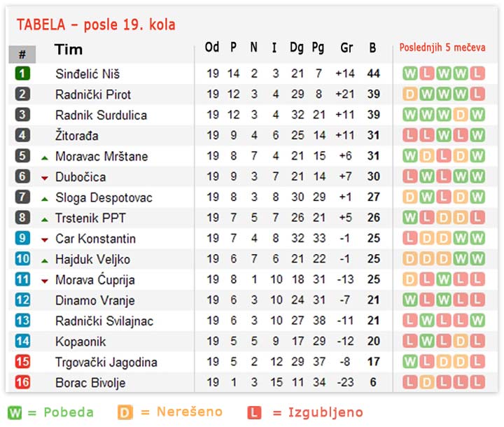Click the Poslednjih 5 mečeva header

[x=442, y=48]
